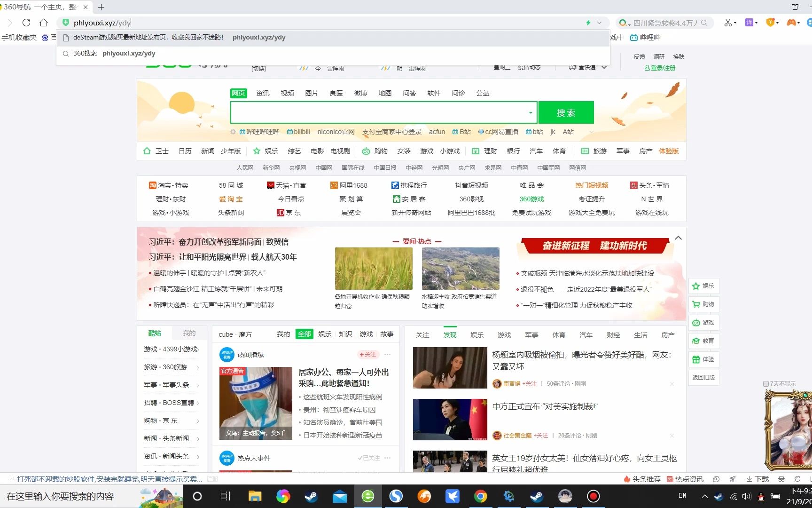Click the search box magnifier icon
Screen dimensions: 812x508
pyautogui.click(x=704, y=23)
